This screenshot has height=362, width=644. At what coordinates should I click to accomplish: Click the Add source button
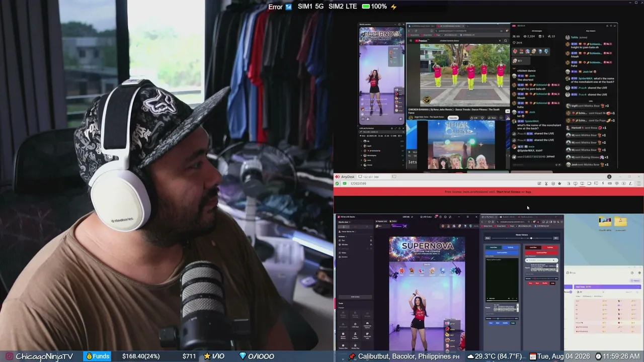coord(355,297)
